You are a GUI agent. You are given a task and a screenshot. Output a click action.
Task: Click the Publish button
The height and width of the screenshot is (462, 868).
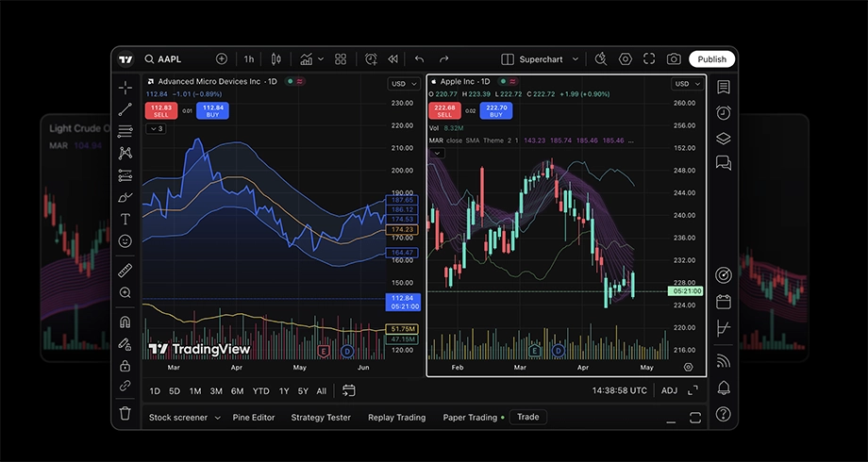pyautogui.click(x=712, y=59)
